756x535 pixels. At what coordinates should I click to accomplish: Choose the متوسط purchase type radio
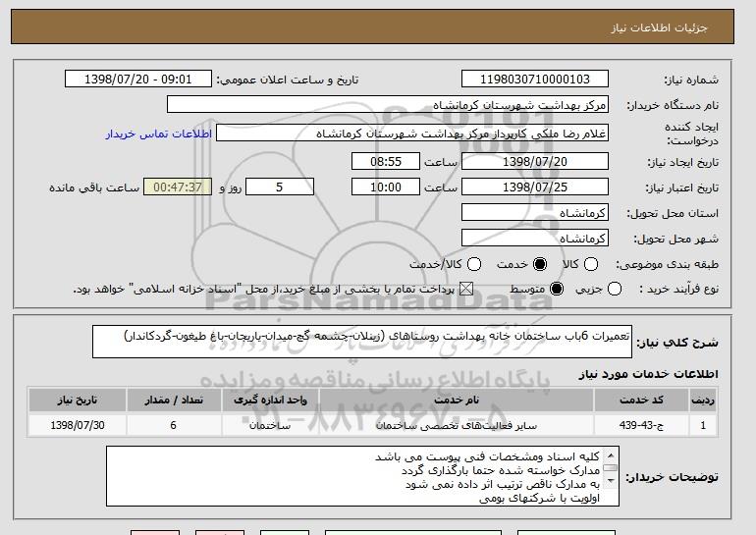(x=557, y=289)
